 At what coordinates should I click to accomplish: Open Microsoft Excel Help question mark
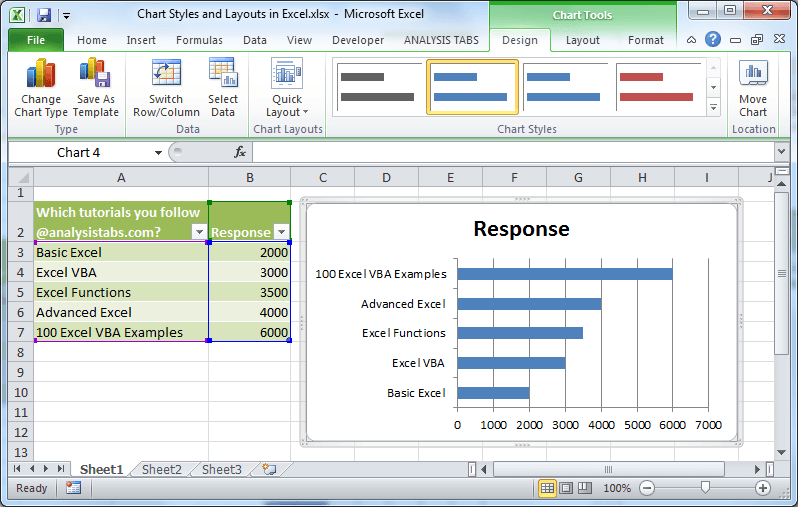[713, 39]
